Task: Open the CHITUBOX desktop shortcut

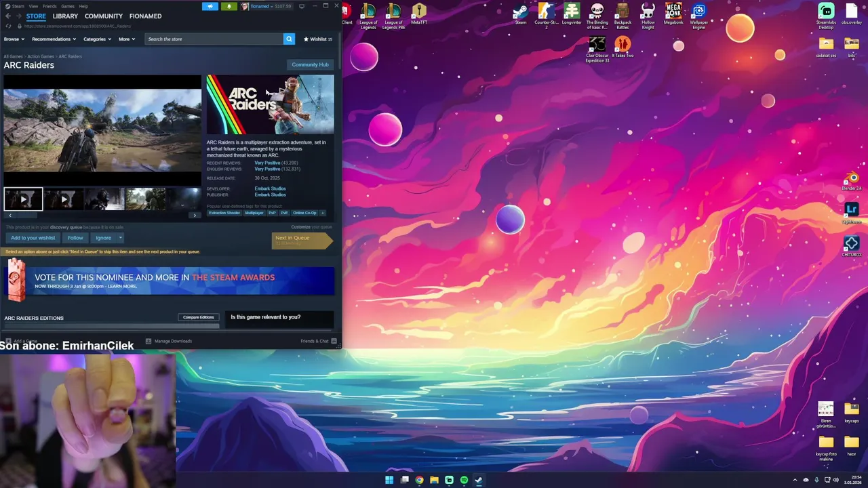Action: pos(852,246)
